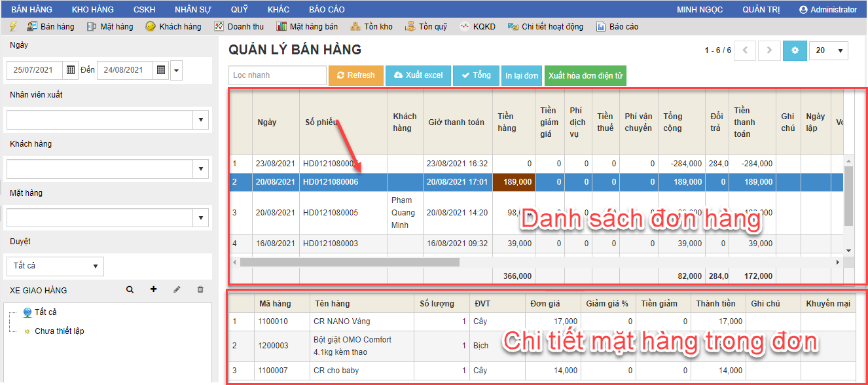The width and height of the screenshot is (868, 385).
Task: Click the trash icon in XE GIAO HÀNG
Action: click(x=200, y=289)
